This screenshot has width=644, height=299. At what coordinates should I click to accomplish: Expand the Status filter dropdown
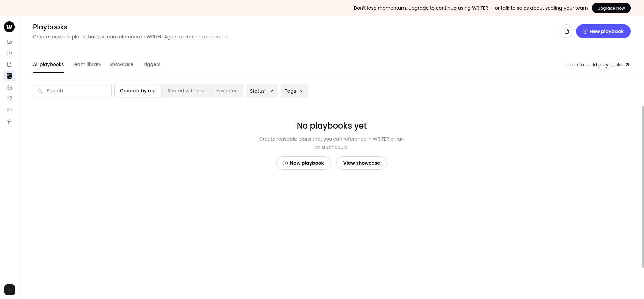click(x=262, y=91)
